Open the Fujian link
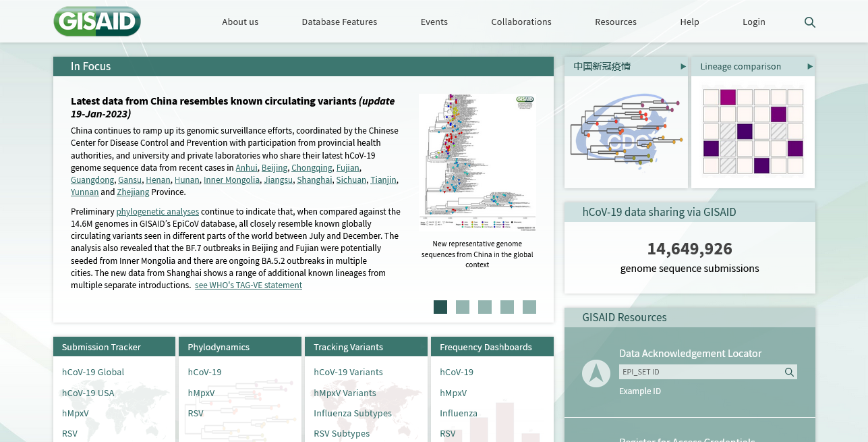The image size is (868, 442). (x=348, y=167)
